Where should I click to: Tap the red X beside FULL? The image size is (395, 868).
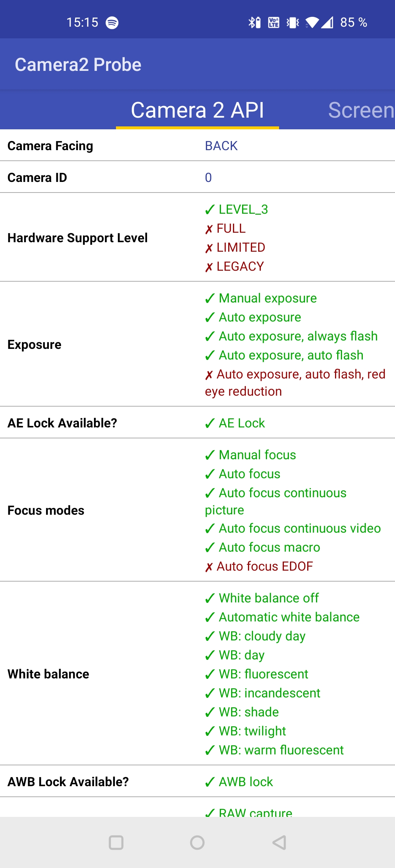(x=209, y=229)
